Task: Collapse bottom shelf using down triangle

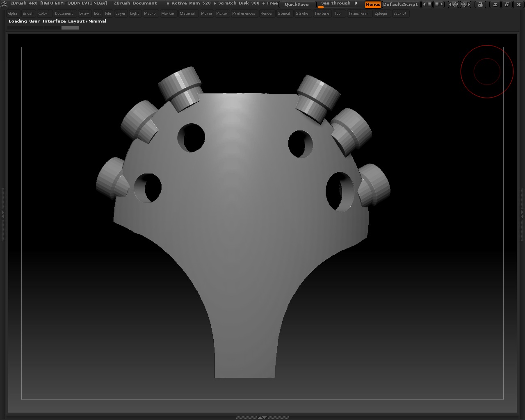Action: click(x=265, y=418)
